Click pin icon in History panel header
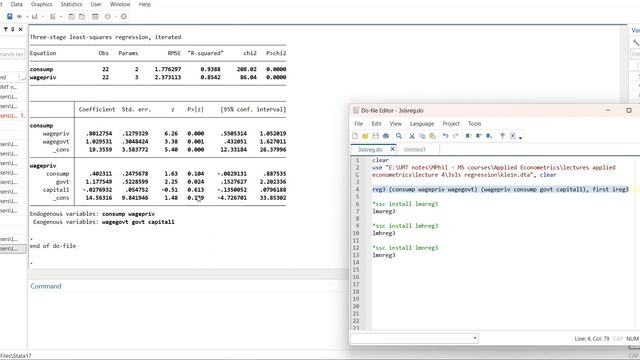The image size is (640, 360). 13,29
